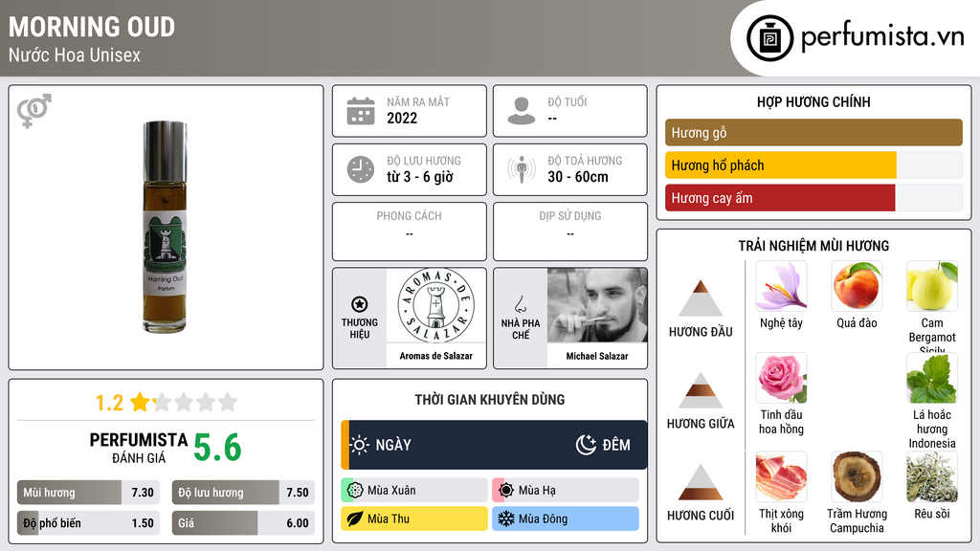Open the Tinh dầu hoa hồng note image

point(781,378)
